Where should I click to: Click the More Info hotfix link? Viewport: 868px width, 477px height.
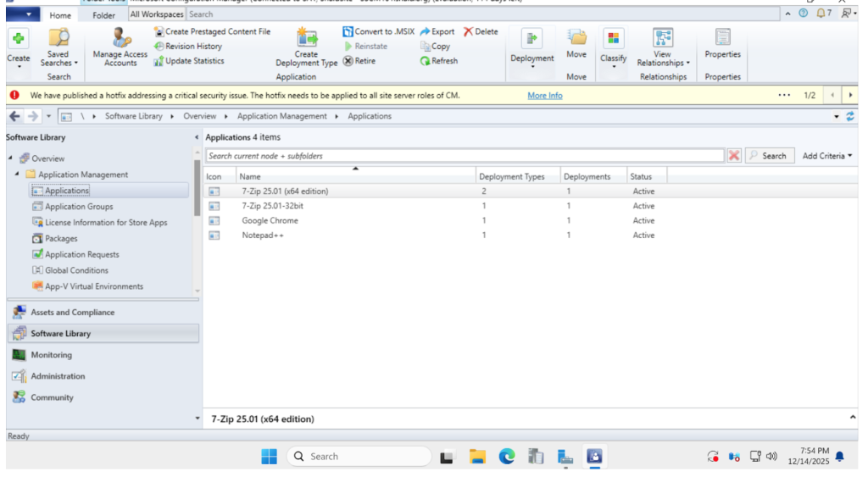pyautogui.click(x=544, y=96)
